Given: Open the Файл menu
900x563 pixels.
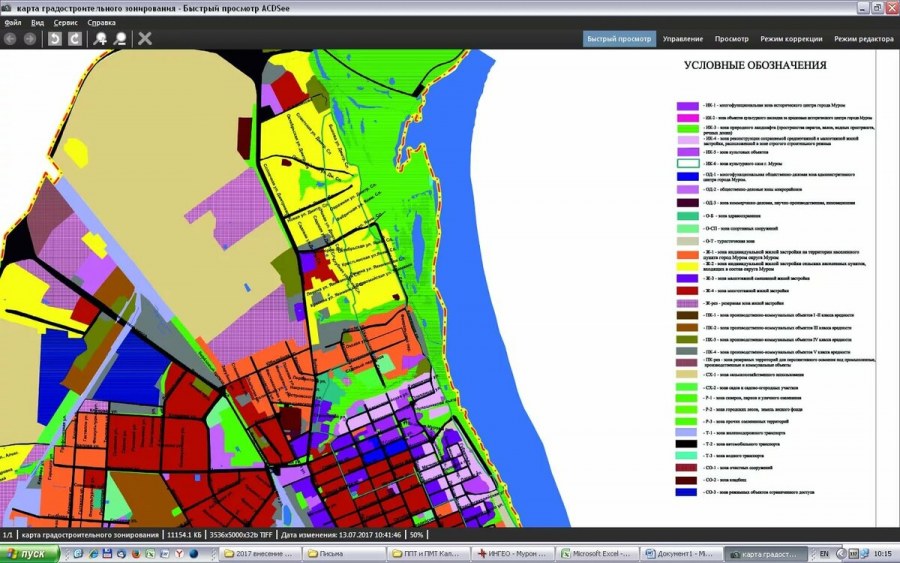Looking at the screenshot, I should [12, 21].
